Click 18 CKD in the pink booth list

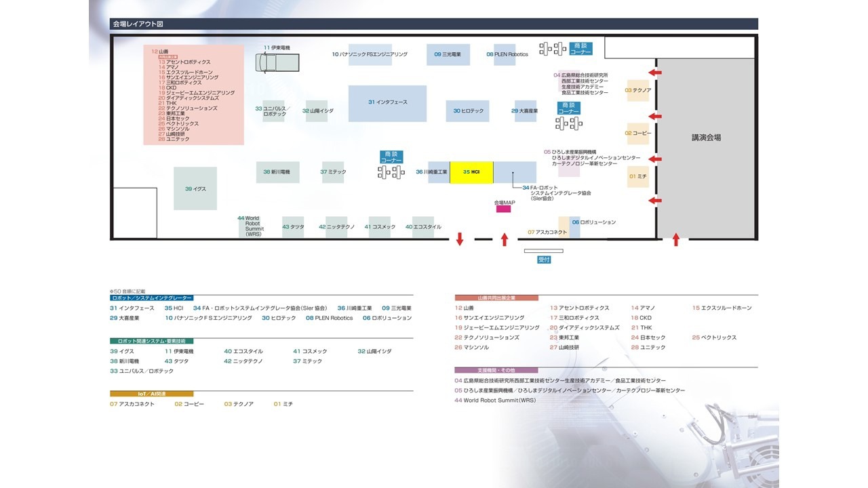[167, 87]
